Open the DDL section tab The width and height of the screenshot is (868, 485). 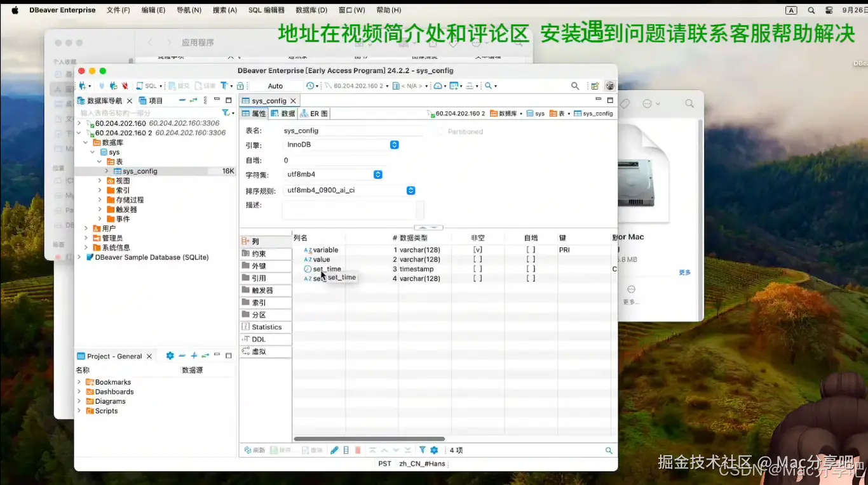click(x=265, y=340)
